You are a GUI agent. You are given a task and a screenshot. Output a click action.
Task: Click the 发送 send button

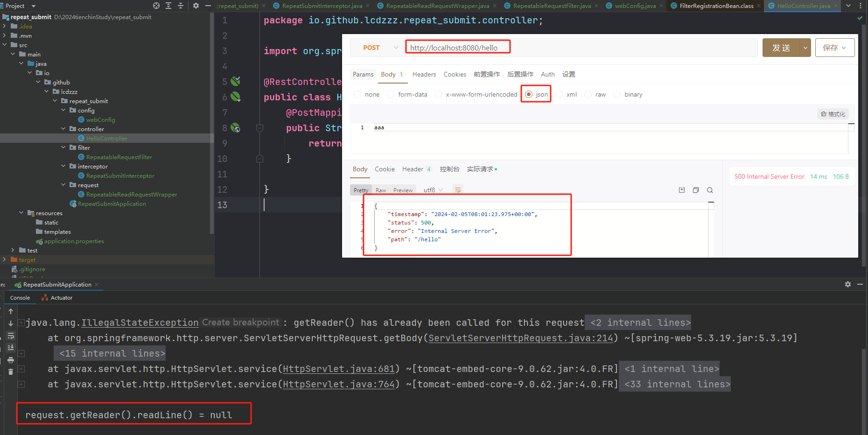[x=781, y=48]
